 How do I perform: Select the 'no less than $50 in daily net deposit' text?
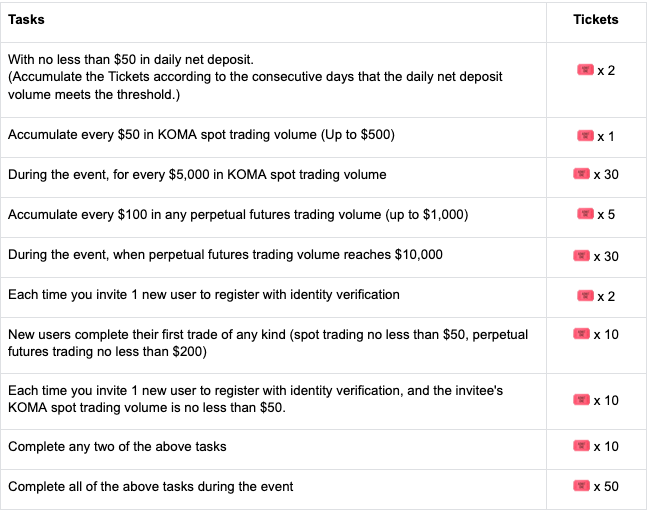(x=130, y=60)
